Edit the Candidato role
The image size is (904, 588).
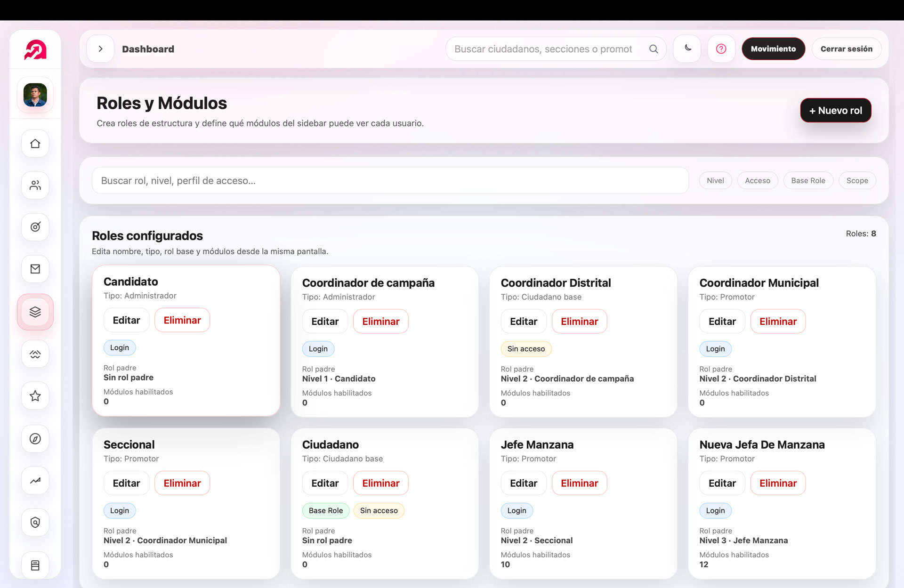[x=126, y=320]
